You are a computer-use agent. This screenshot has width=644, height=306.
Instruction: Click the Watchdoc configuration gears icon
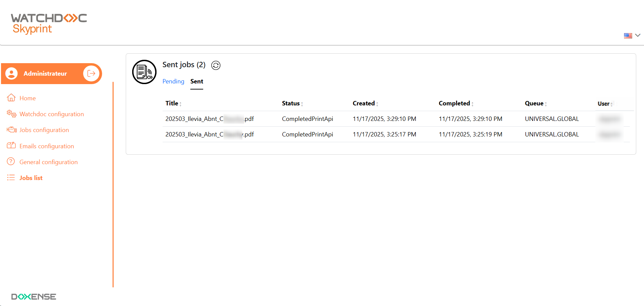point(11,114)
